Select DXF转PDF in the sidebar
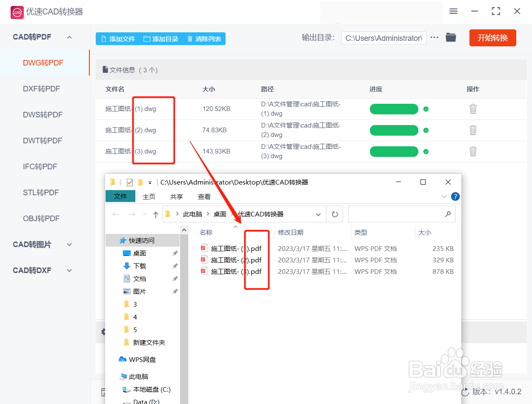 pos(41,89)
